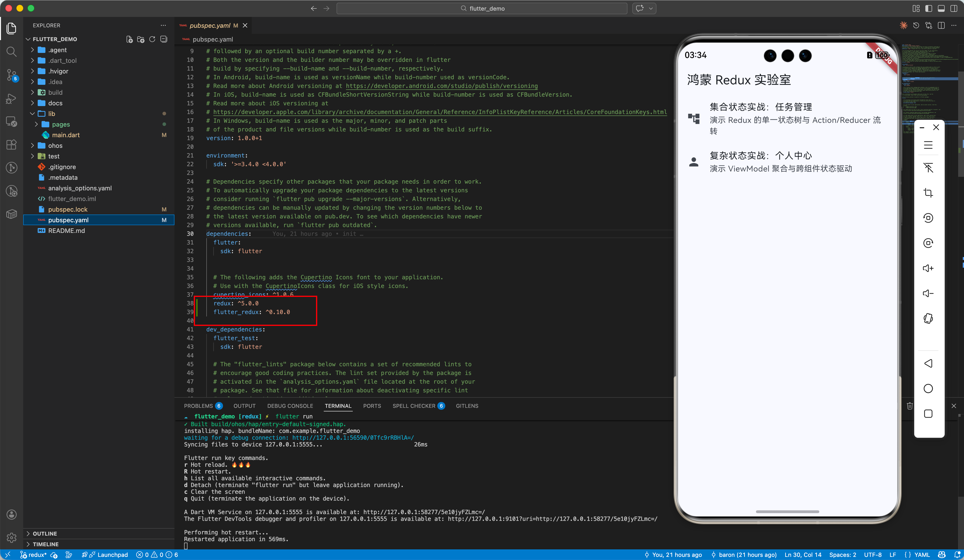Open the Source Control view
This screenshot has height=560, width=964.
coord(12,75)
